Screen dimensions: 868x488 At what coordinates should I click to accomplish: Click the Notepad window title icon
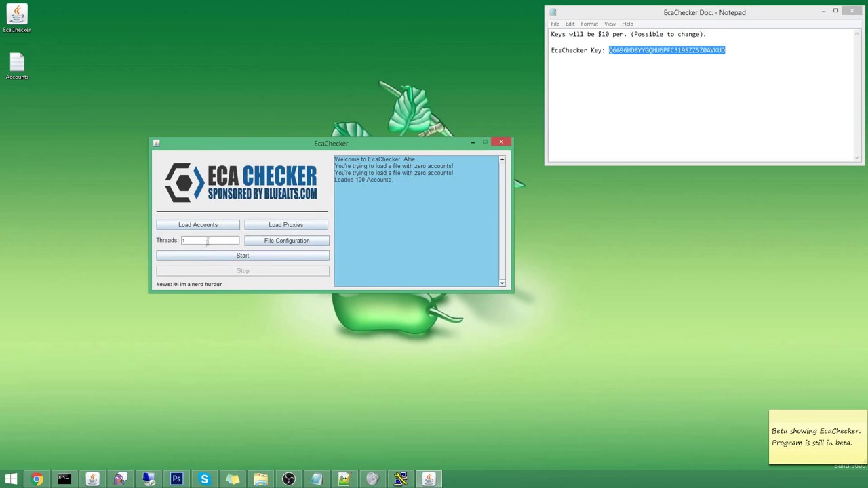(553, 12)
